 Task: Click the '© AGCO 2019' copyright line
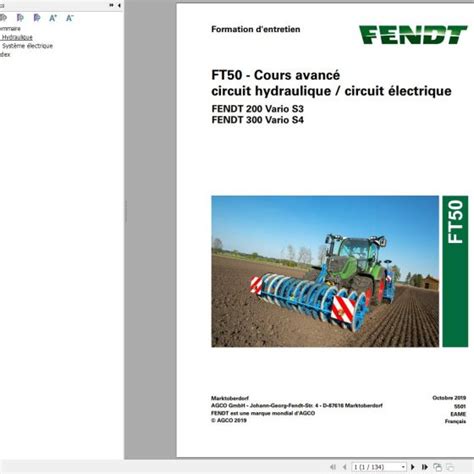point(229,420)
